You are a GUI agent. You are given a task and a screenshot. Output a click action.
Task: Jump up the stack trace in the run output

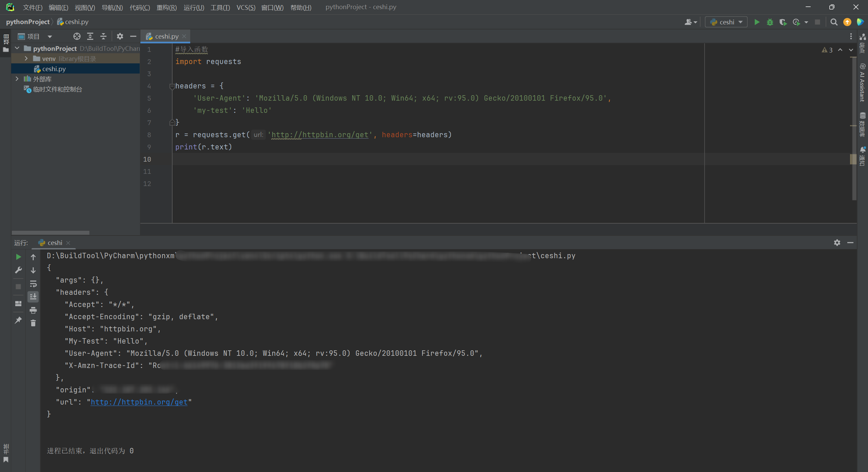click(x=33, y=257)
